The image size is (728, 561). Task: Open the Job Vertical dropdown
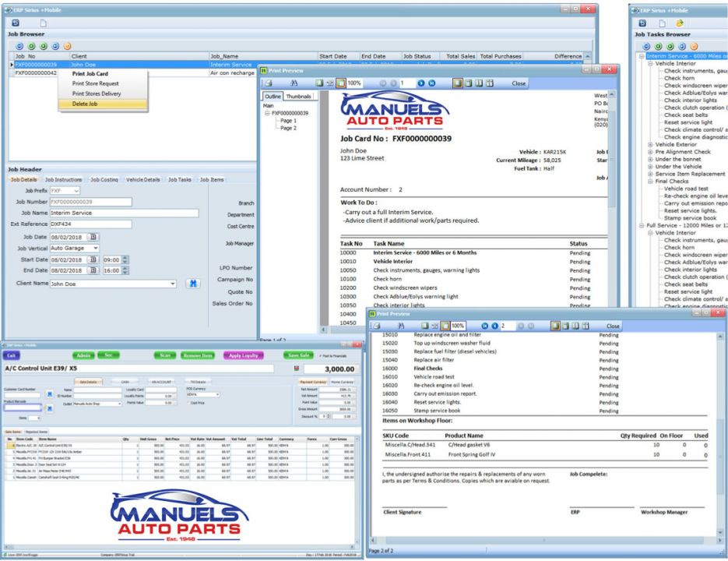96,249
